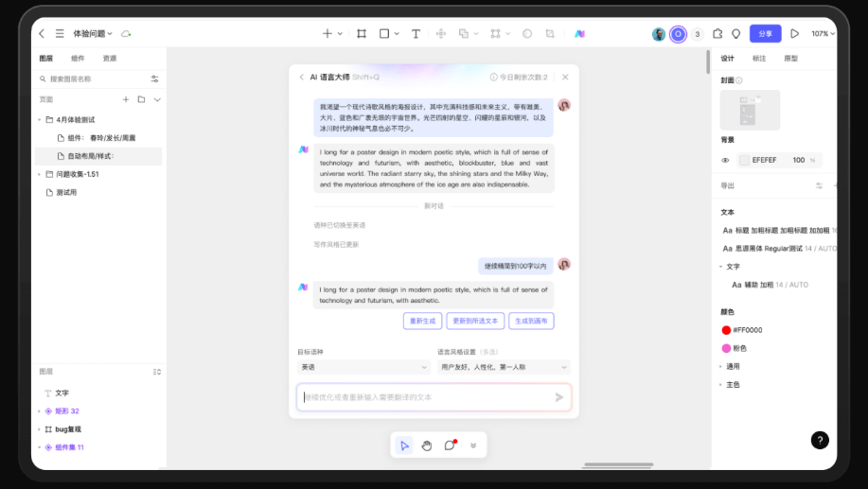Image resolution: width=868 pixels, height=489 pixels.
Task: Add a new page with plus icon
Action: click(x=126, y=99)
